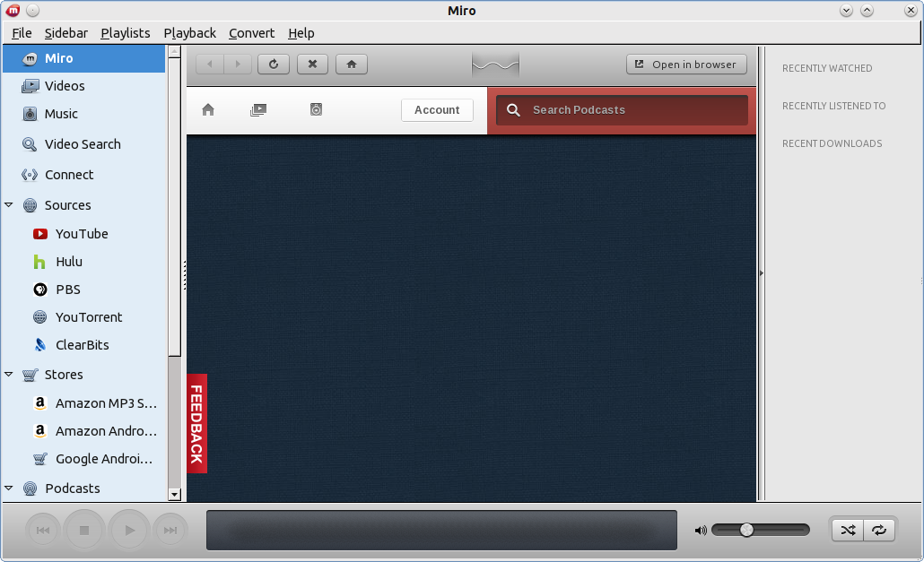This screenshot has height=562, width=924.
Task: Select the Sources label in sidebar
Action: click(x=68, y=205)
